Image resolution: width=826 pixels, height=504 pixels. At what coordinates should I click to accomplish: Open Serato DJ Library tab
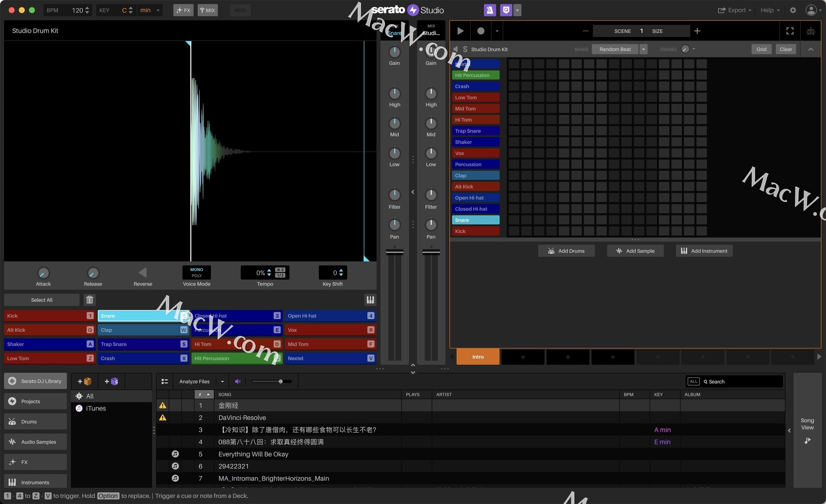35,381
